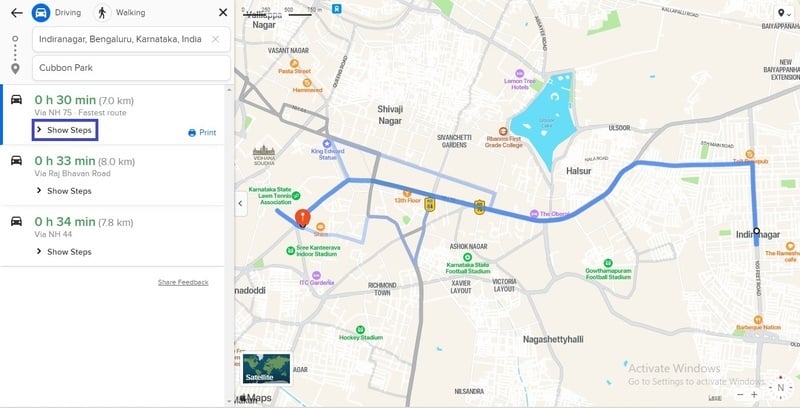Select ITC Gardenia hotel marker
Viewport: 800px width, 408px height.
[x=316, y=275]
